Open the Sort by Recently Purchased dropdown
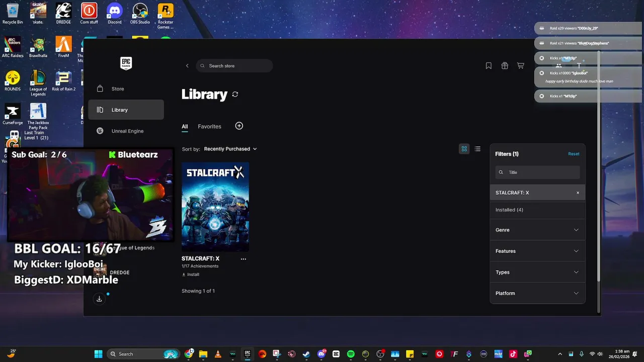 (230, 149)
